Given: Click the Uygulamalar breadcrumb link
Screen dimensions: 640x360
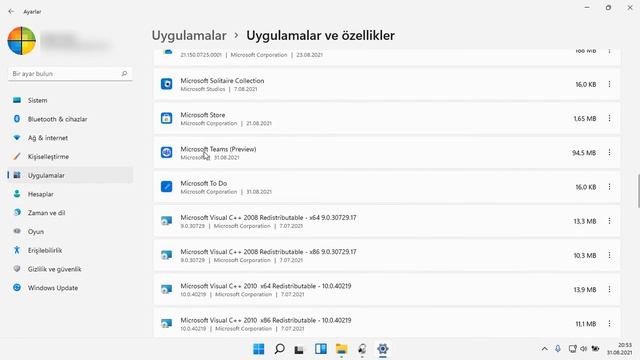Looking at the screenshot, I should pyautogui.click(x=189, y=36).
